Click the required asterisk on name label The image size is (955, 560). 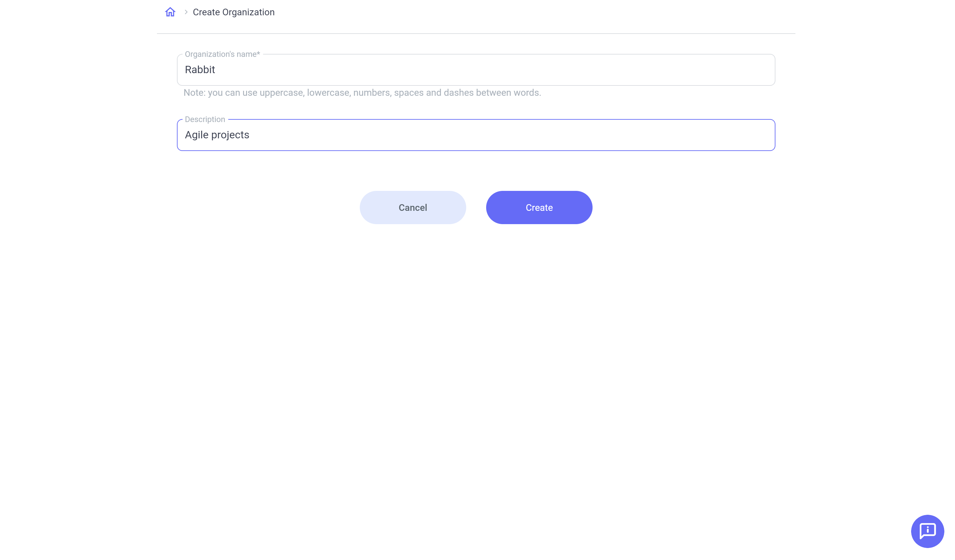pos(258,54)
